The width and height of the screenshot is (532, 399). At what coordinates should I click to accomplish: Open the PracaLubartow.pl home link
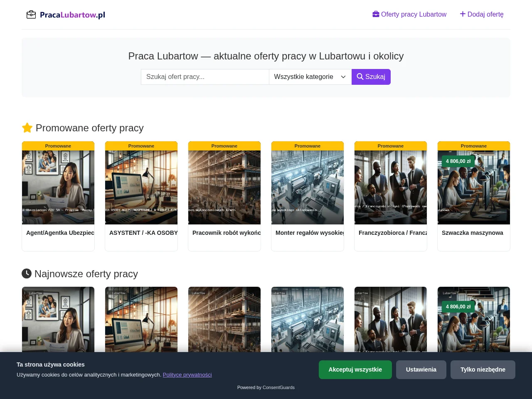[x=66, y=15]
